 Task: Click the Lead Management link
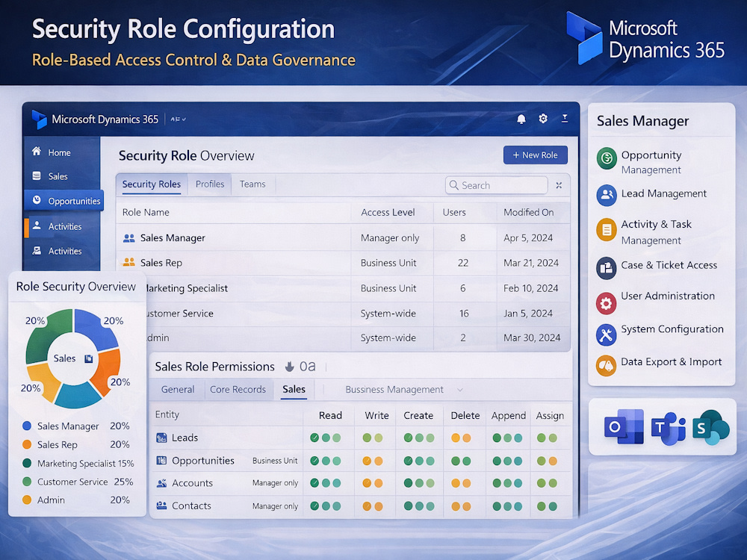click(x=663, y=194)
